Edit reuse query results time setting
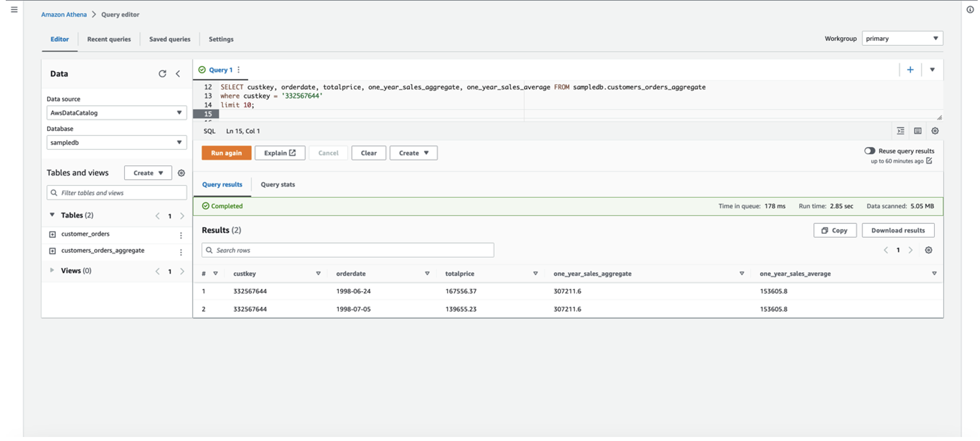The height and width of the screenshot is (441, 980). (929, 161)
